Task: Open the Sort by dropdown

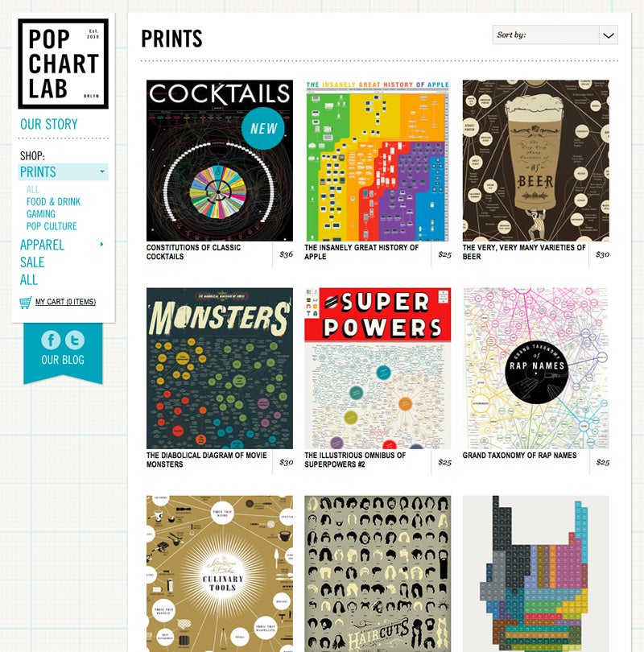Action: coord(555,35)
